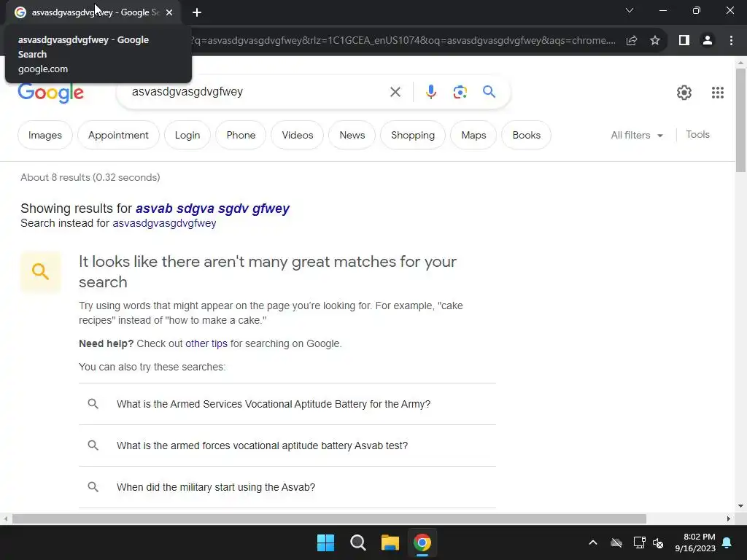
Task: Click the scroll right arrow
Action: point(729,518)
